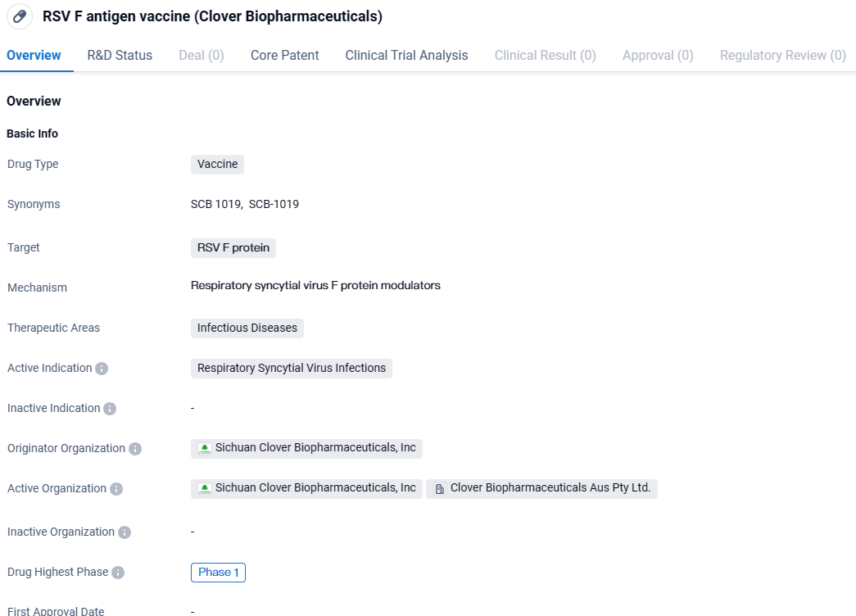
Task: Open Clover Biopharmaceuticals Aus Pty Ltd. organization
Action: pos(550,488)
